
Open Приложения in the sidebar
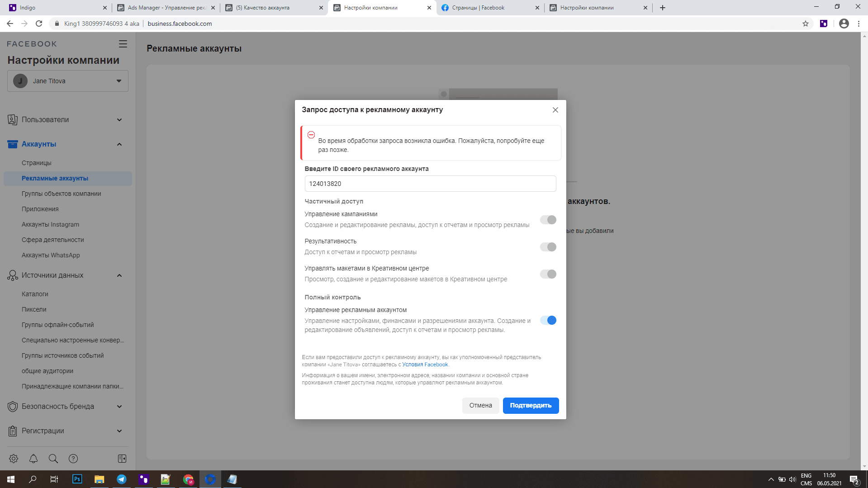pos(40,209)
